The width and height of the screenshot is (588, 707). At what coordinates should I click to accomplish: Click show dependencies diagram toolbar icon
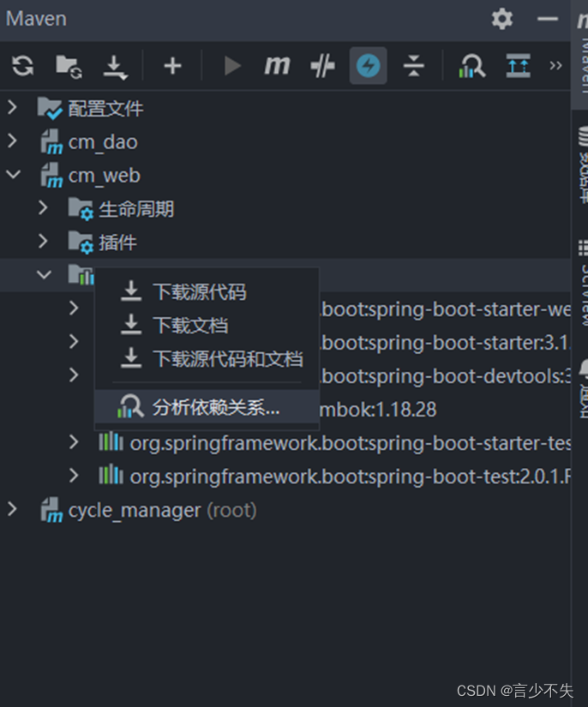click(x=518, y=66)
